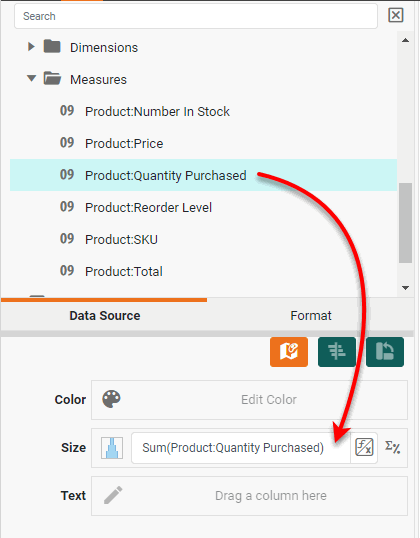Click the teal align/tree icon button

(337, 352)
